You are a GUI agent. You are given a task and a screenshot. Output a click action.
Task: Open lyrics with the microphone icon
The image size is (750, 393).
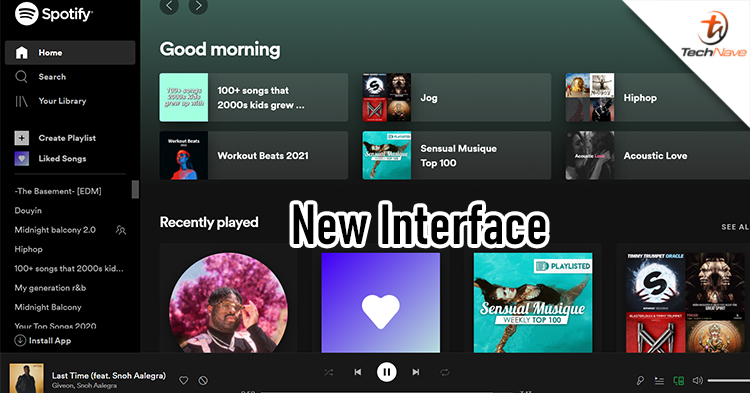640,381
